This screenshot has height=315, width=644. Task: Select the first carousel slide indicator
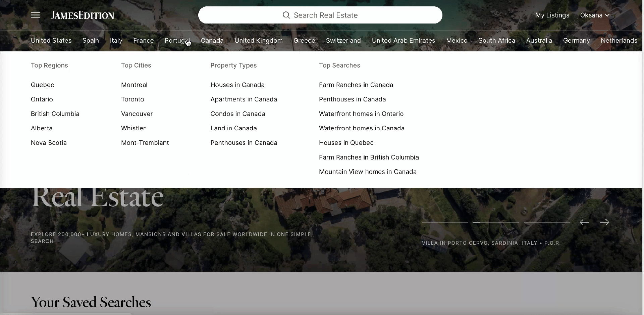445,222
